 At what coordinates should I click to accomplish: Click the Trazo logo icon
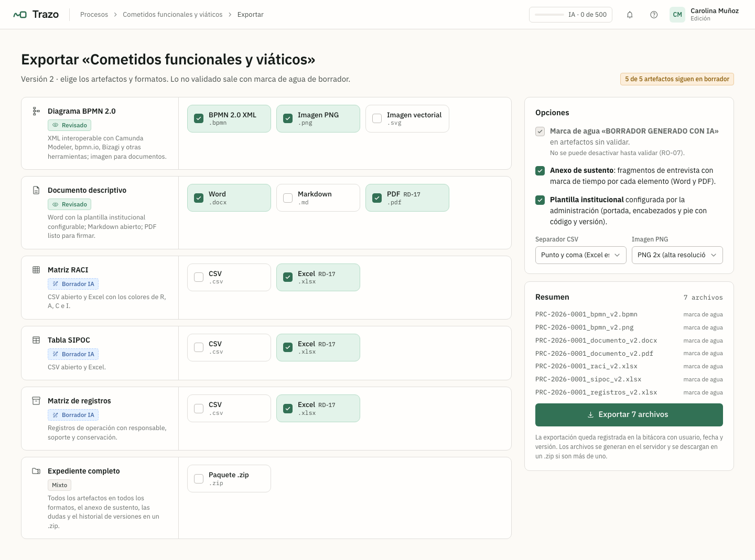[20, 15]
